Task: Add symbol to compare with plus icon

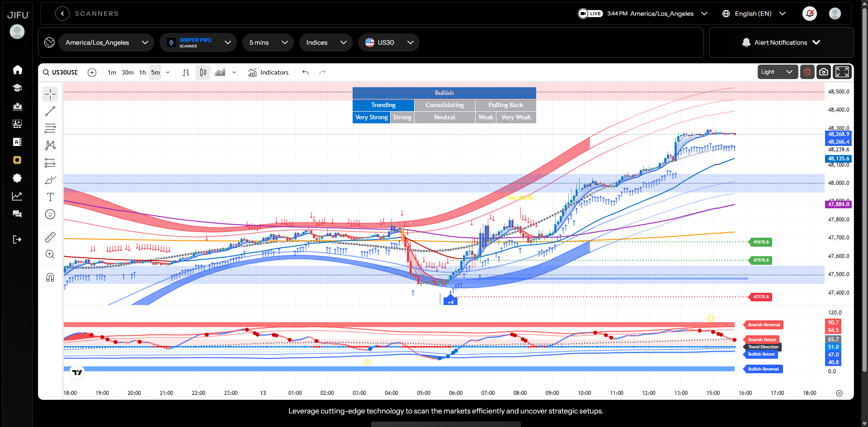Action: pyautogui.click(x=92, y=72)
